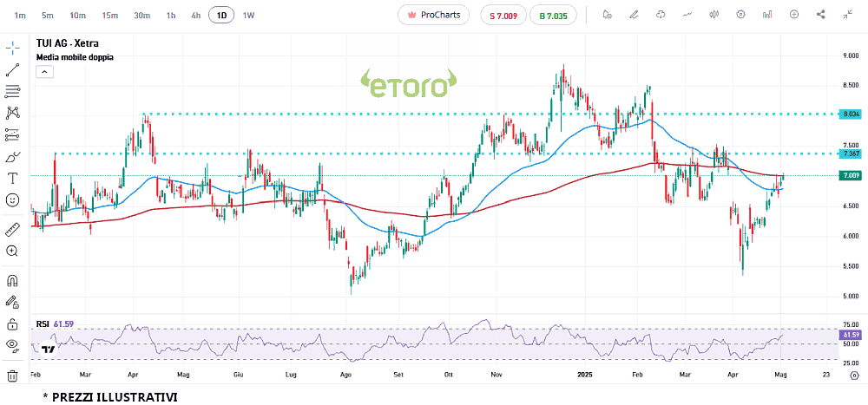Viewport: 868px width, 405px height.
Task: Switch to 5m timeframe
Action: click(48, 16)
